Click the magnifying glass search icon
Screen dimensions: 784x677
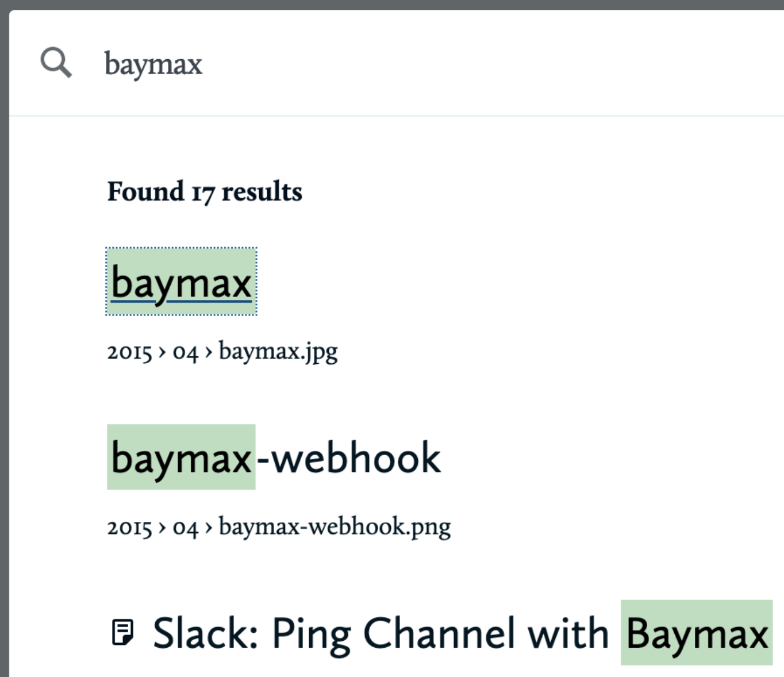click(56, 63)
